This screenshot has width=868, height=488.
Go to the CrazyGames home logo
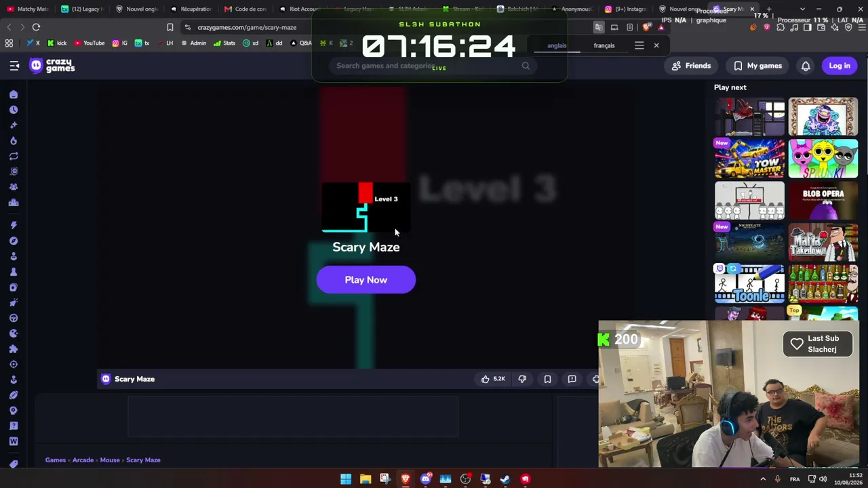pyautogui.click(x=52, y=66)
